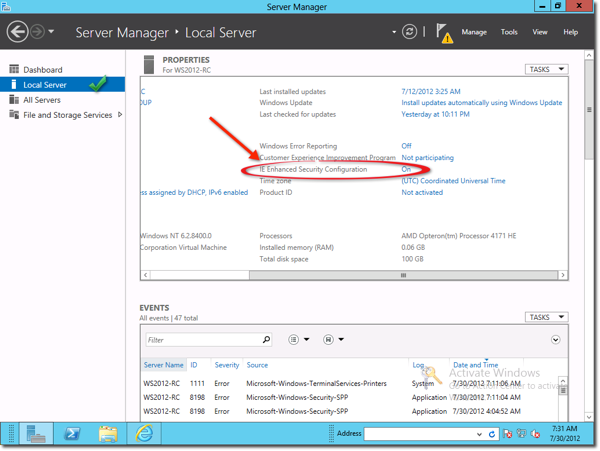Click the properties horizontal scrollbar thumb

(403, 275)
